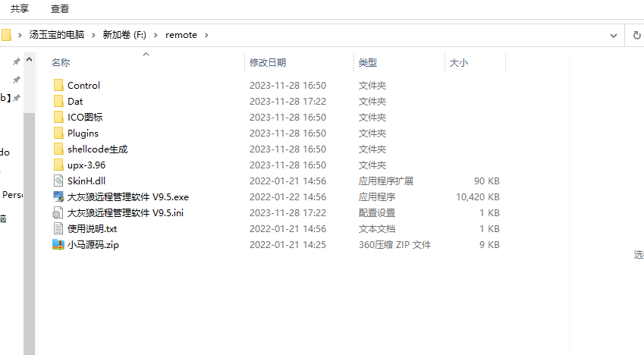Toggle sort arrow above the 名称 column
The height and width of the screenshot is (355, 644).
146,55
